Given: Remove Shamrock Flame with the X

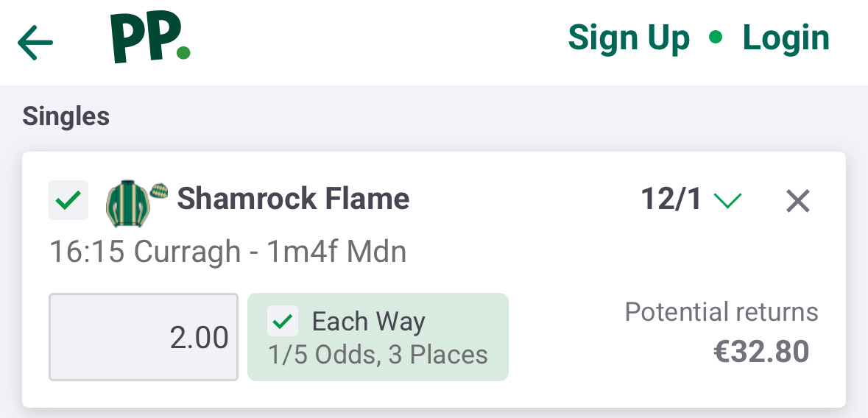Looking at the screenshot, I should (x=797, y=200).
